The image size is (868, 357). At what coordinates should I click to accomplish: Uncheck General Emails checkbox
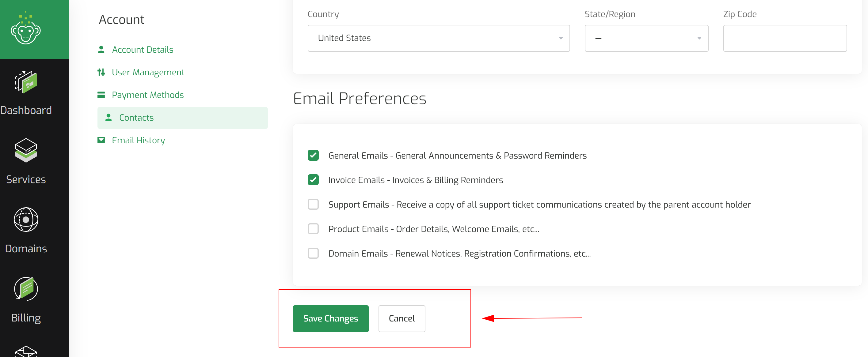point(313,156)
